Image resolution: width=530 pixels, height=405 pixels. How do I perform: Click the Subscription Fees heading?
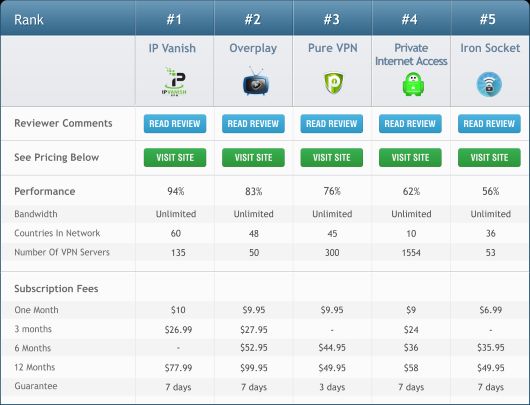[56, 289]
